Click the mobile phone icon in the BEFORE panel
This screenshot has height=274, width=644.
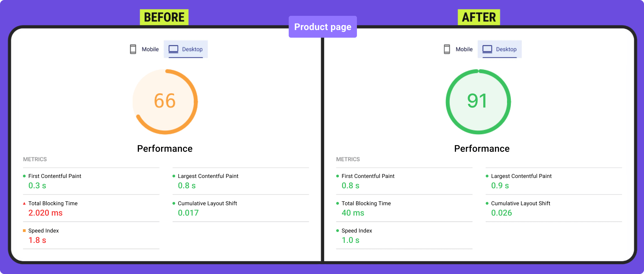133,49
